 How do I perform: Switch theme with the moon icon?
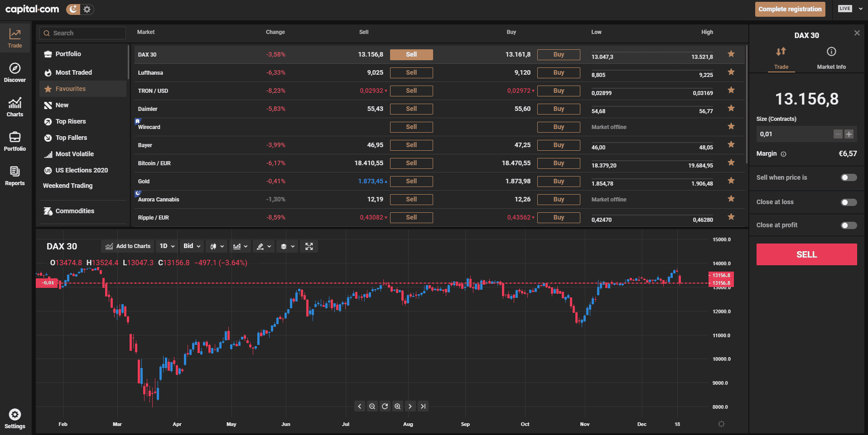(x=73, y=9)
